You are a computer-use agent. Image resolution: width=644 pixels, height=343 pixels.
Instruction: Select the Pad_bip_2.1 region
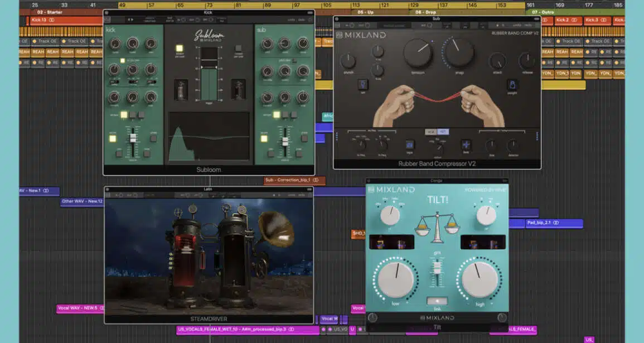(x=554, y=223)
